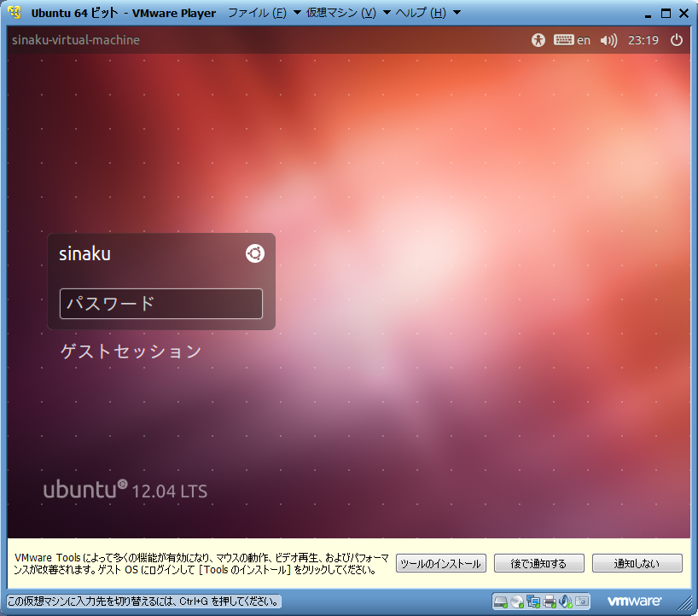Image resolution: width=698 pixels, height=616 pixels.
Task: Click the printer device icon
Action: 550,601
